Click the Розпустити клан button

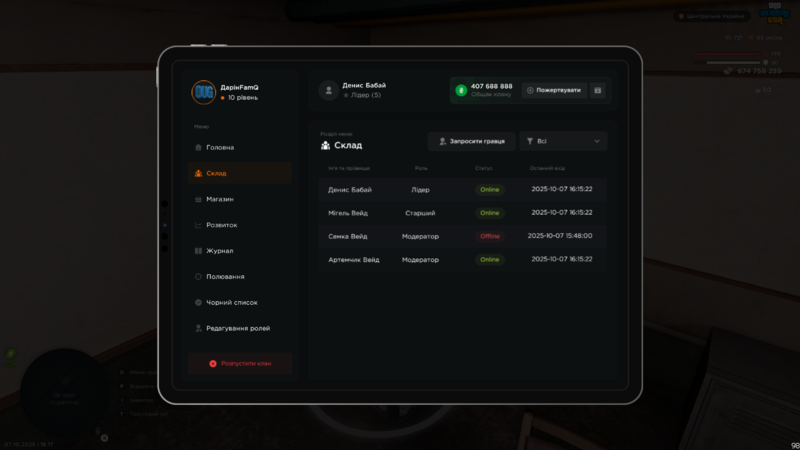[240, 364]
